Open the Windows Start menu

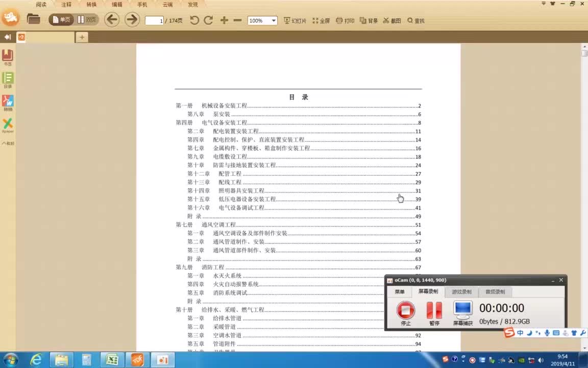coord(10,360)
